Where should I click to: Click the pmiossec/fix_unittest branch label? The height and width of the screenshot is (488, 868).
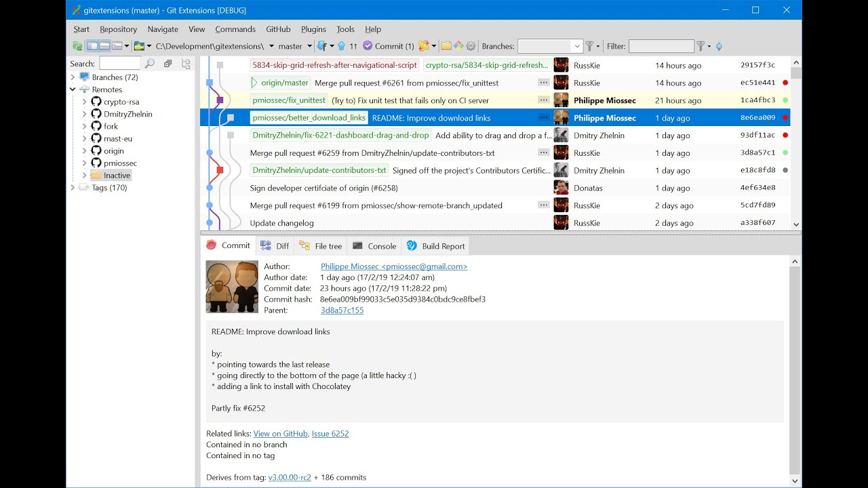[x=289, y=100]
